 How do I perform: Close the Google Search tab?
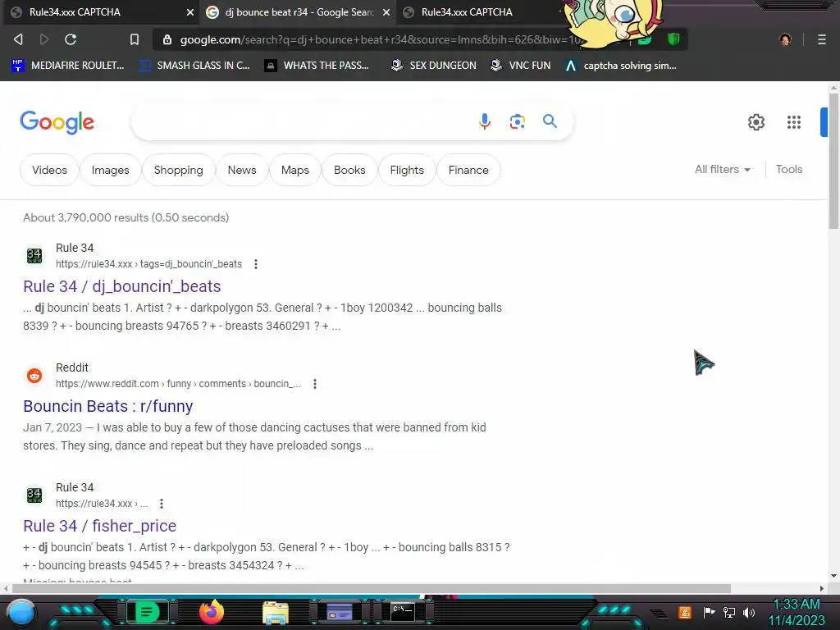click(x=386, y=11)
